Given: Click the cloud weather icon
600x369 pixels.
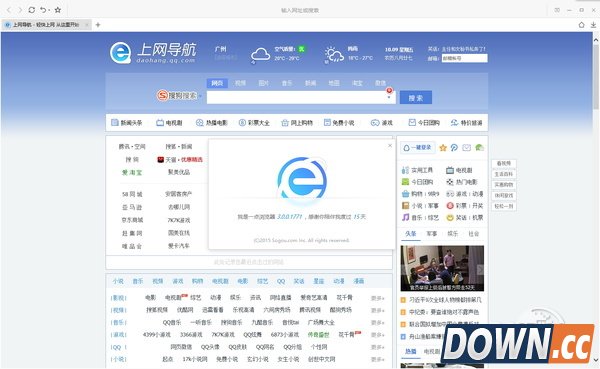Looking at the screenshot, I should point(260,54).
